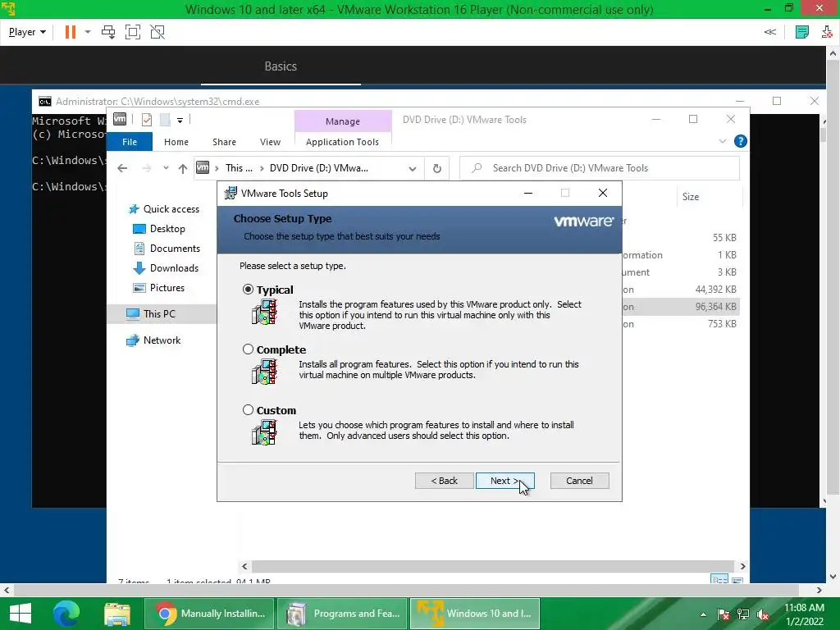Screen dimensions: 840x630
Task: Open the File tab in Explorer
Action: click(130, 142)
